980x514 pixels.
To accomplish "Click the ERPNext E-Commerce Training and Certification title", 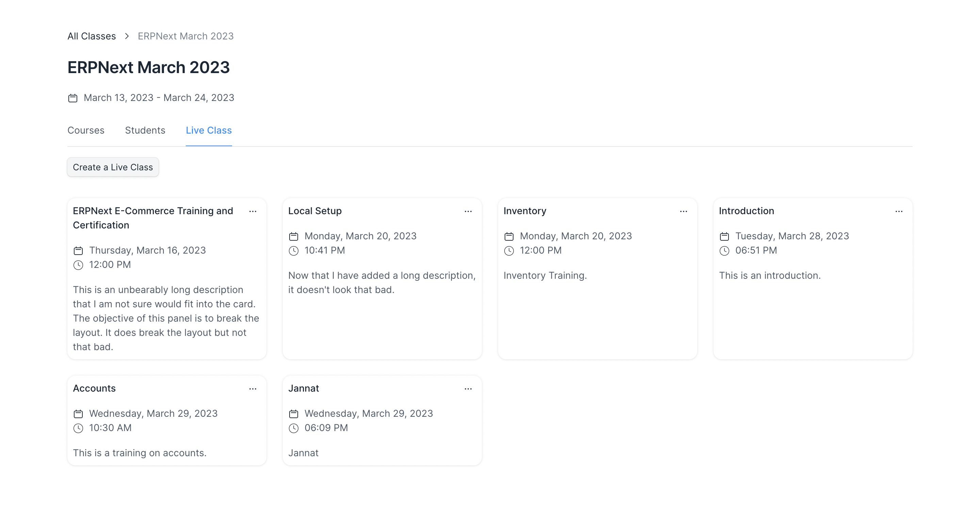I will (x=153, y=218).
